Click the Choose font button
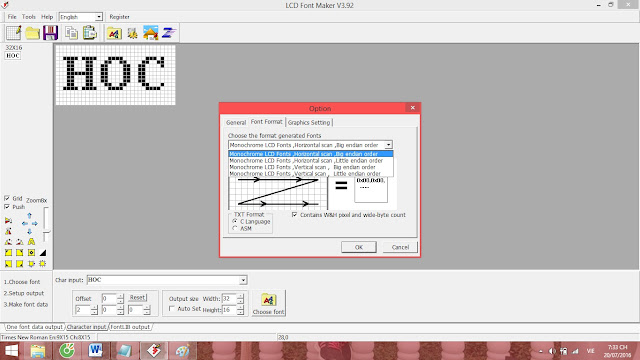 tap(268, 303)
